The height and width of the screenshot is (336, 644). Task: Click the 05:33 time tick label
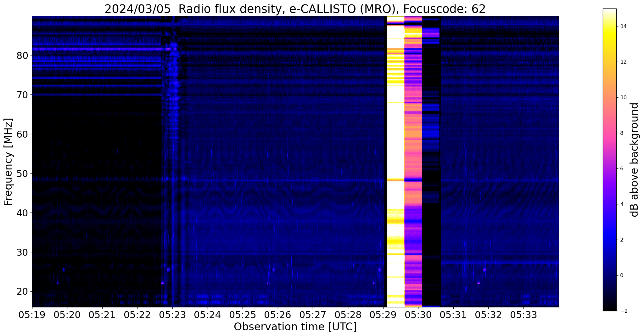tap(524, 315)
